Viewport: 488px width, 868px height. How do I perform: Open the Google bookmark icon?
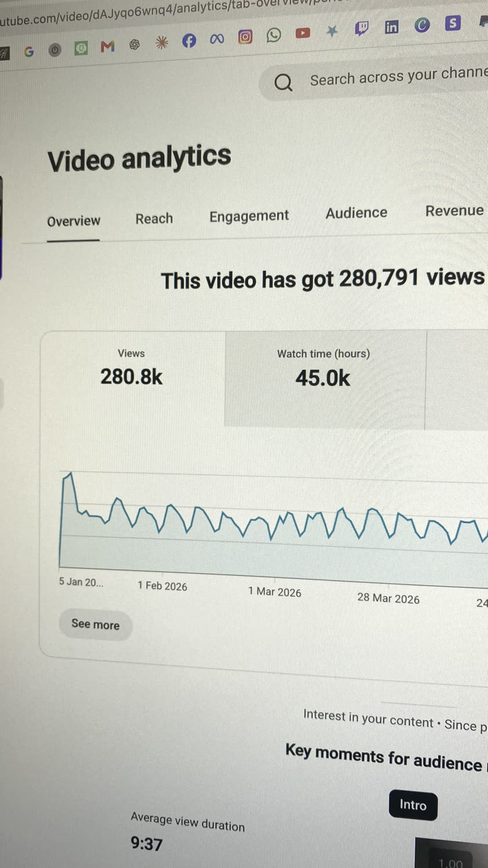click(x=29, y=52)
